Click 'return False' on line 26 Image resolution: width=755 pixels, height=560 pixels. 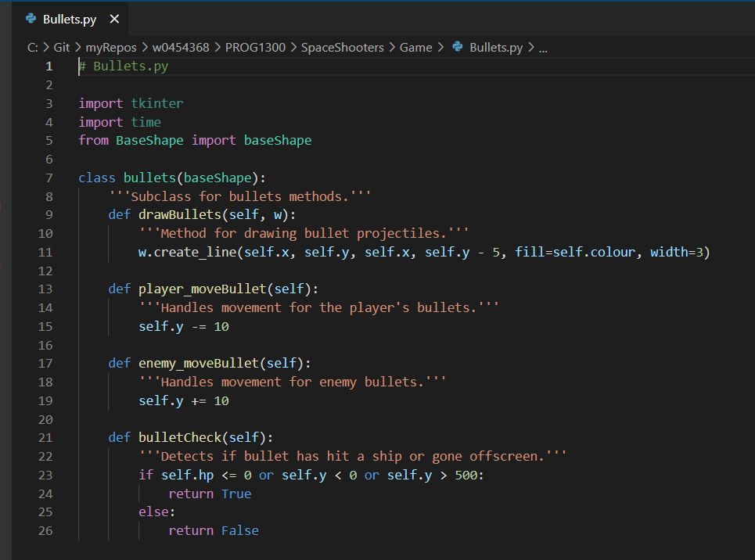coord(214,531)
